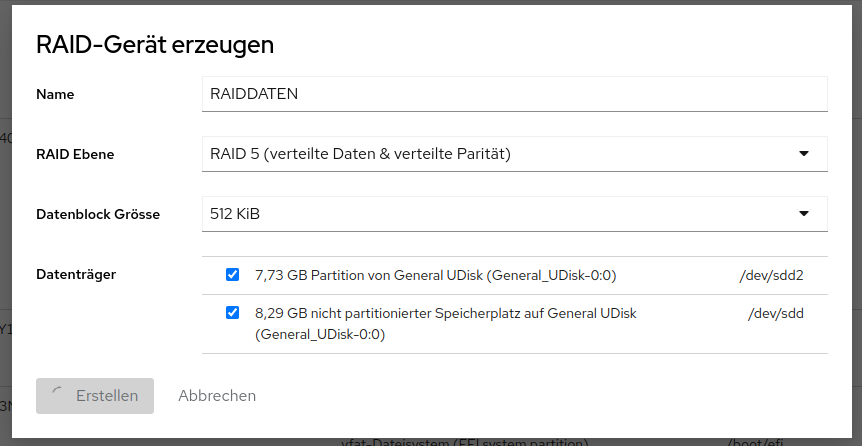Select the /dev/sdd device path
This screenshot has width=862, height=446.
pyautogui.click(x=776, y=314)
